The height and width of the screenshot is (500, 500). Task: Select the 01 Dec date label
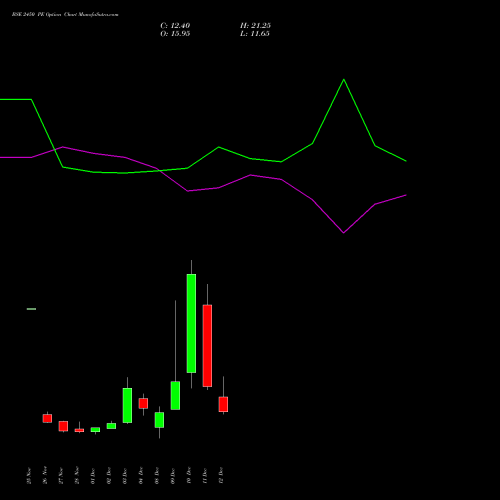(93, 476)
